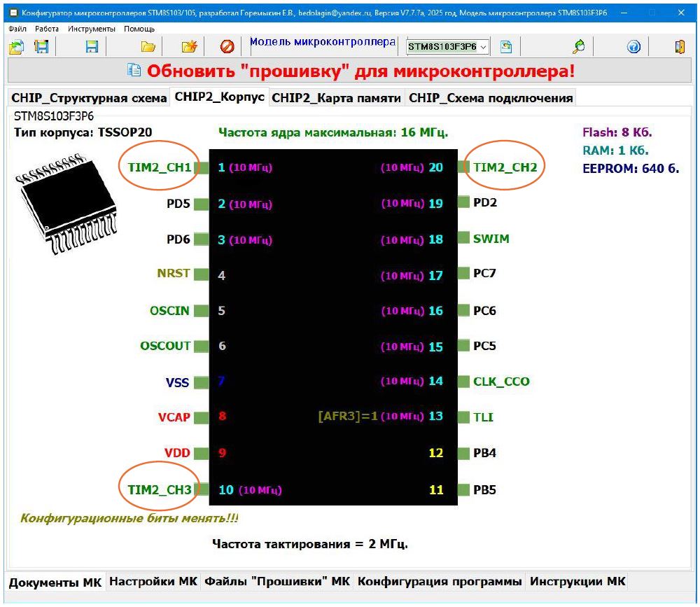Image resolution: width=700 pixels, height=607 pixels.
Task: Click the TLI pin label
Action: pyautogui.click(x=483, y=417)
